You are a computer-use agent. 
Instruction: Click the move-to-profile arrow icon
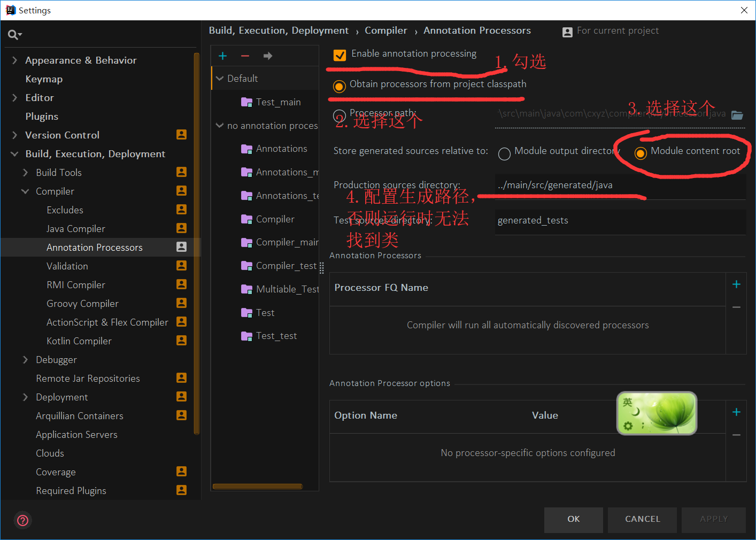[x=267, y=55]
